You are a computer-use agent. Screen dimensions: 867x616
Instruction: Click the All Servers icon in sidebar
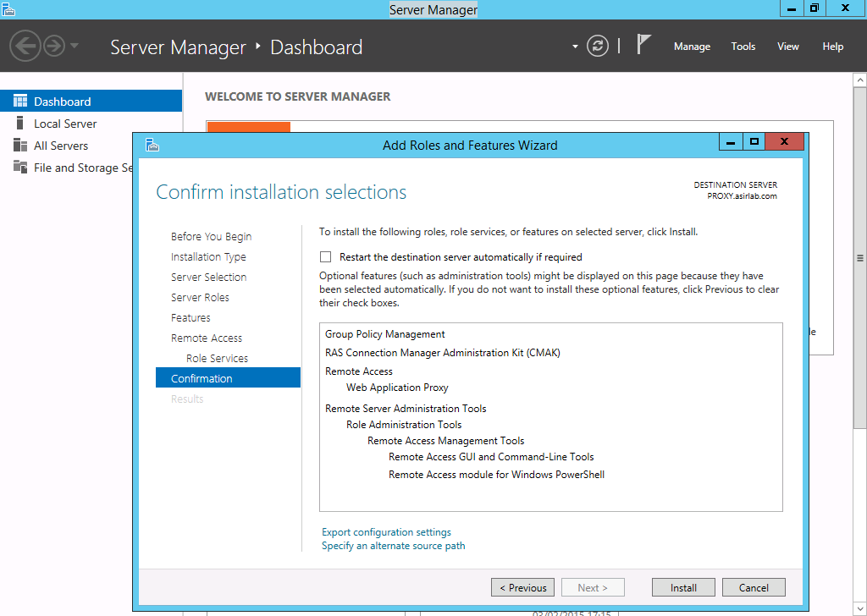pyautogui.click(x=20, y=145)
